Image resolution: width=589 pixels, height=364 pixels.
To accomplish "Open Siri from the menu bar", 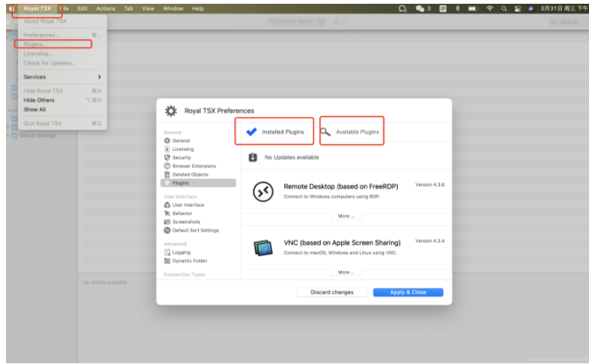I will (530, 8).
